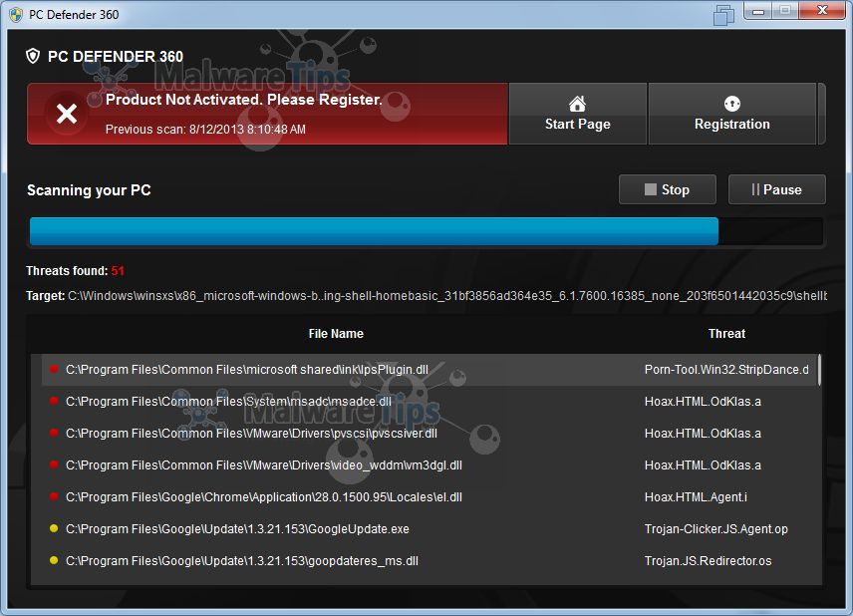Screen dimensions: 853x616
Task: Click the Threats found count 51
Action: (118, 271)
